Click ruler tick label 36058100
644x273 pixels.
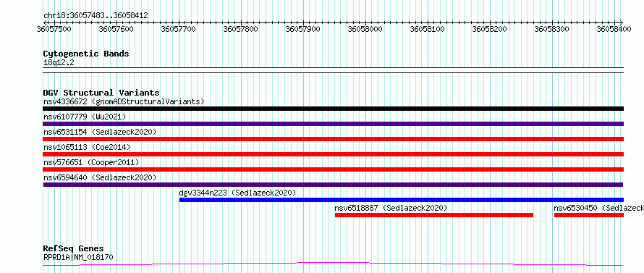tap(428, 29)
